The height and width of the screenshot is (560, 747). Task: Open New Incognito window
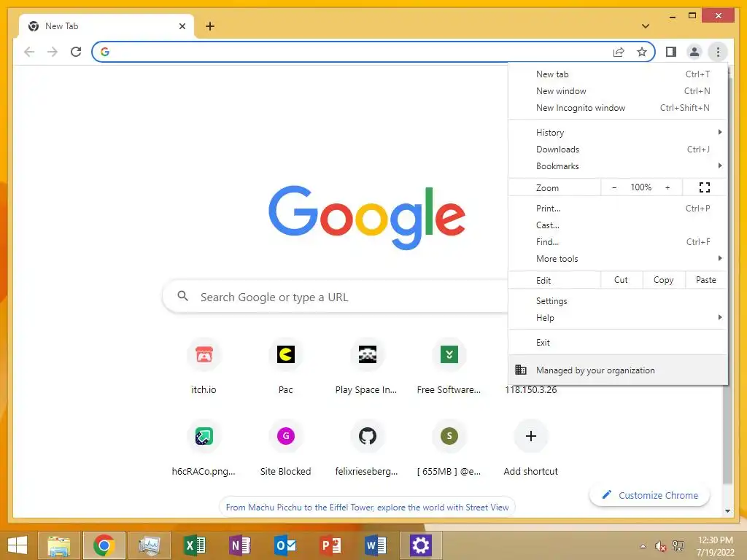pyautogui.click(x=618, y=108)
